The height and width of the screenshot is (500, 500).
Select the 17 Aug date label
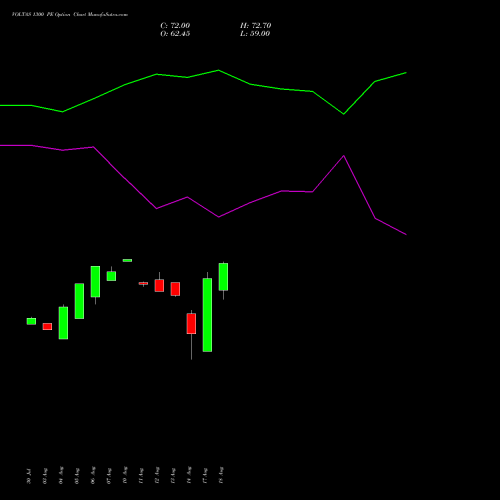click(x=205, y=476)
